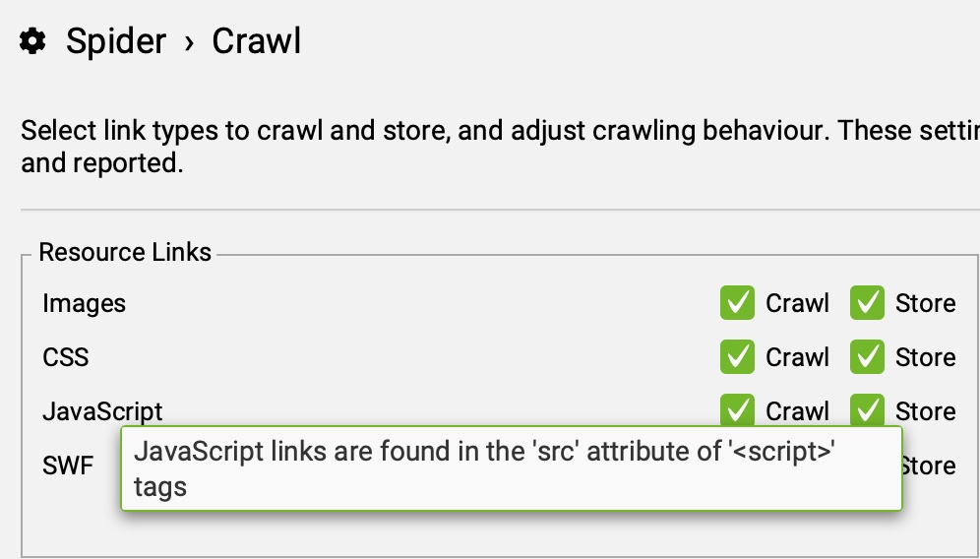Click the 'and reported.' text line
The width and height of the screenshot is (980, 559).
[102, 163]
